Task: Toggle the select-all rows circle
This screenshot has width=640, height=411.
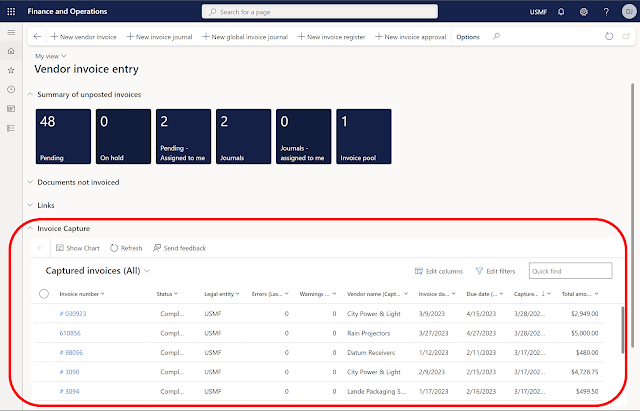Action: point(44,293)
